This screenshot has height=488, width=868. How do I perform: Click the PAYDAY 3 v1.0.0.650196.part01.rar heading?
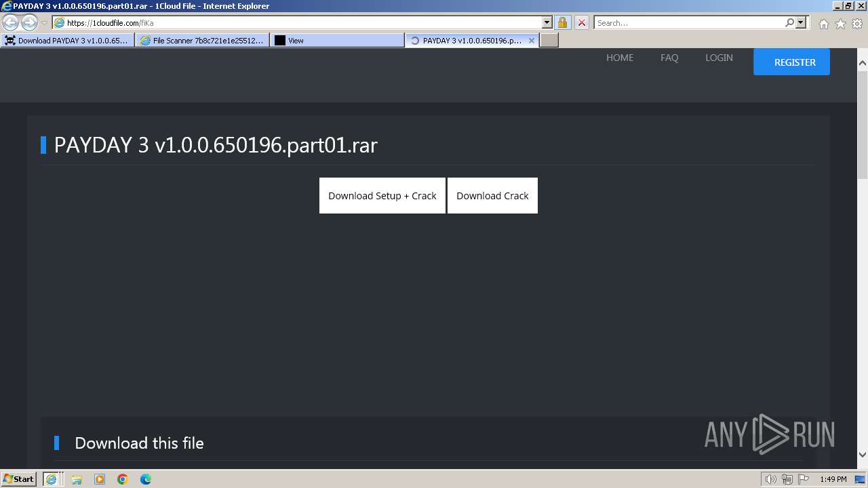point(216,145)
